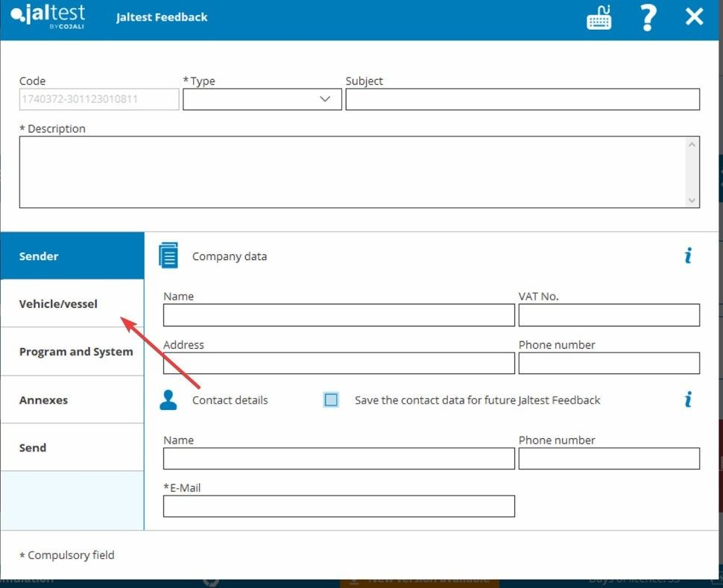
Task: Click the Jaltest by Cojali logo
Action: pyautogui.click(x=48, y=16)
